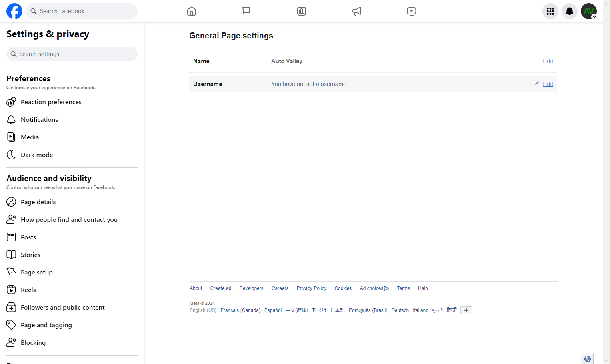The image size is (610, 364).
Task: Switch language to Deutsch
Action: click(x=400, y=310)
